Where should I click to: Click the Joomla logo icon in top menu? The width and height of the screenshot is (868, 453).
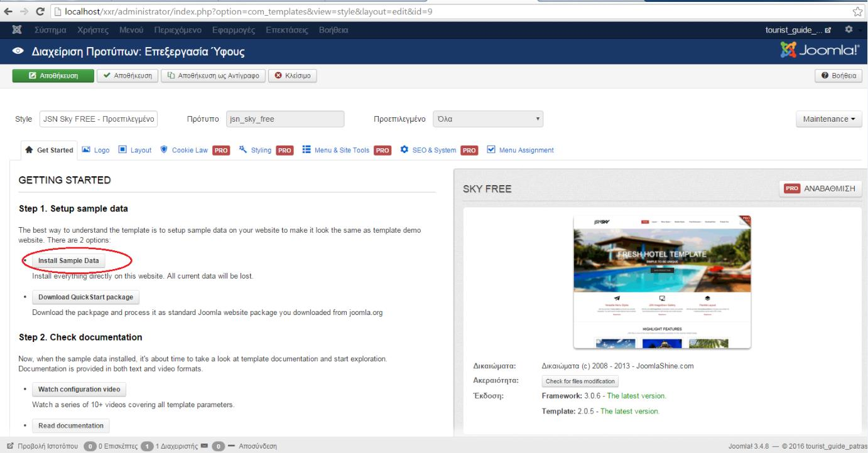pos(17,29)
